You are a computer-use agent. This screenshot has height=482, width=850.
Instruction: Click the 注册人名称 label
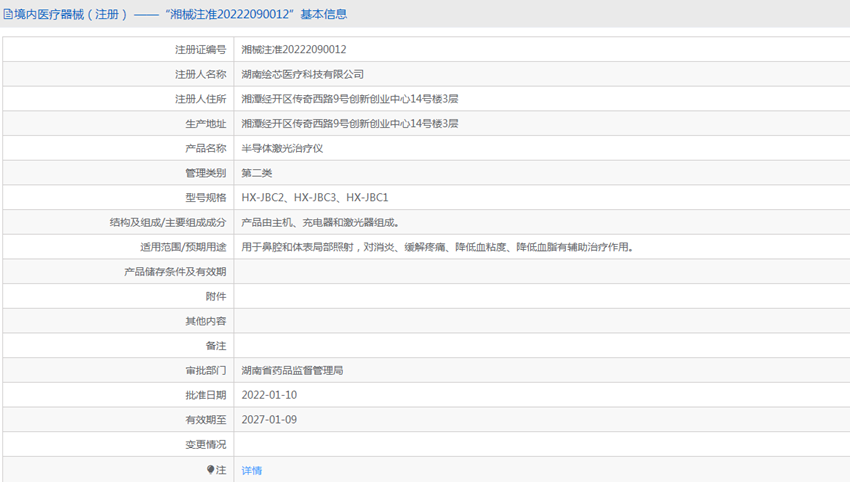click(x=201, y=74)
